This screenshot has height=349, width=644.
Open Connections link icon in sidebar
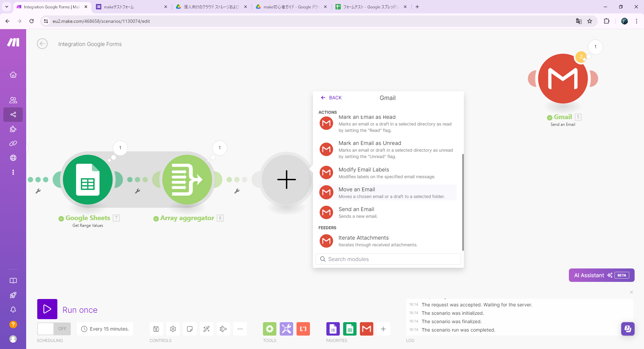pos(13,143)
